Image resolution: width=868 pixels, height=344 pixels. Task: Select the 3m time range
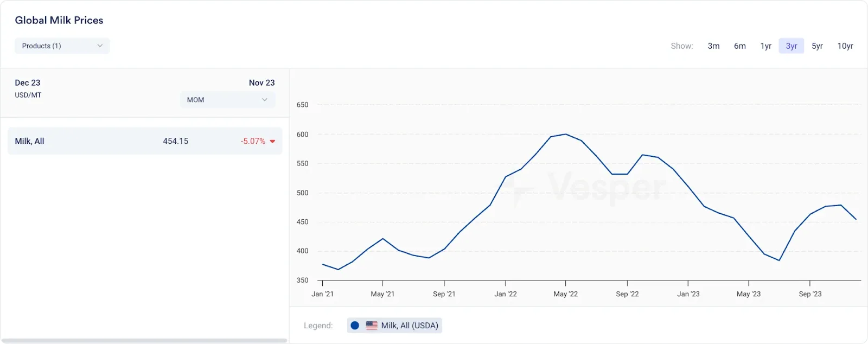pos(713,46)
